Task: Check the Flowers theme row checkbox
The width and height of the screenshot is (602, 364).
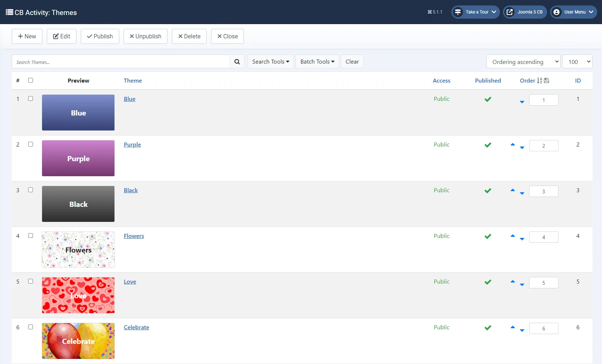Action: pos(31,236)
